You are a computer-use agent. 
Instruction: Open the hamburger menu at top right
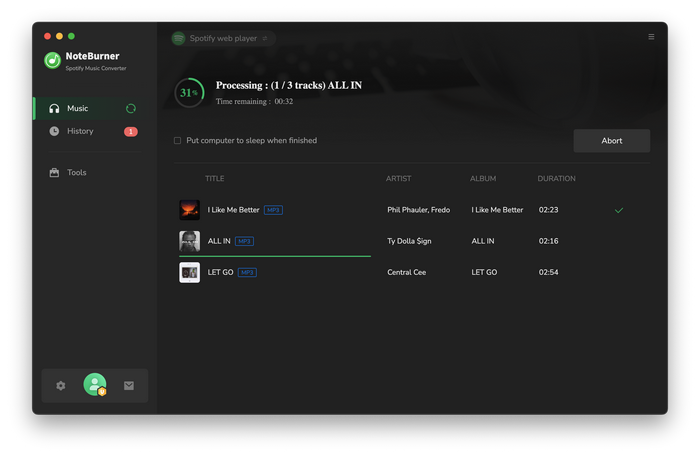(x=651, y=37)
